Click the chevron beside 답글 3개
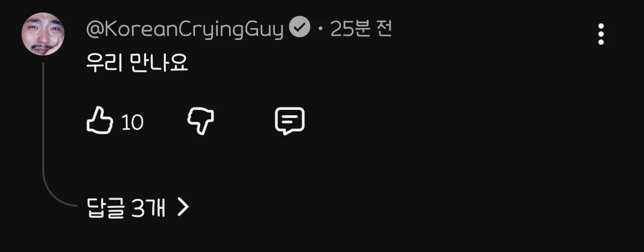 [183, 208]
